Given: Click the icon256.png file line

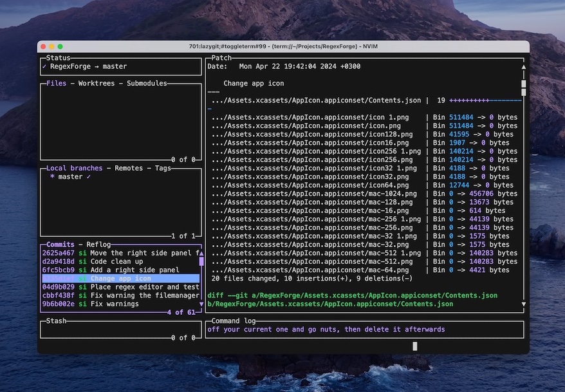Looking at the screenshot, I should [x=365, y=160].
